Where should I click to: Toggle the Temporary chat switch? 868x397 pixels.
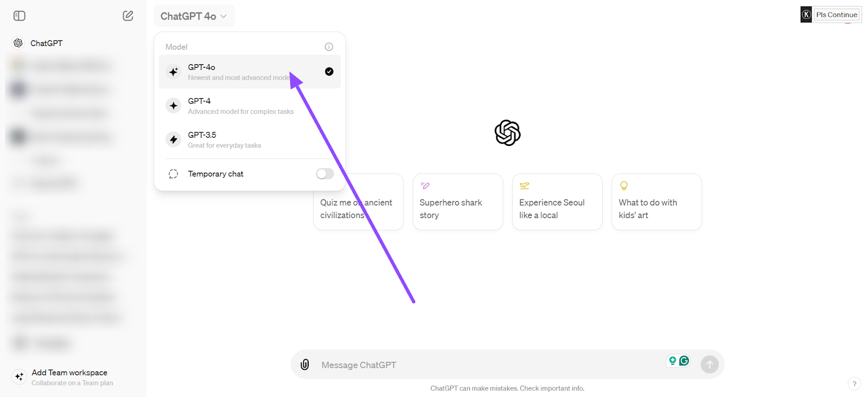[325, 174]
